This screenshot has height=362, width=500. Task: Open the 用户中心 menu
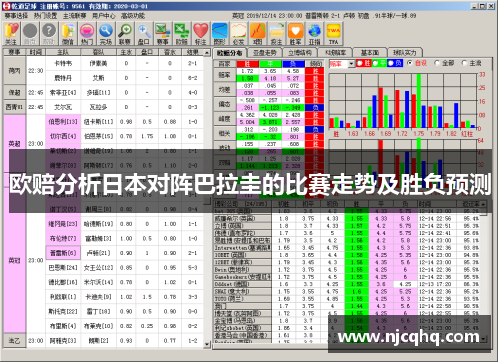pos(104,16)
